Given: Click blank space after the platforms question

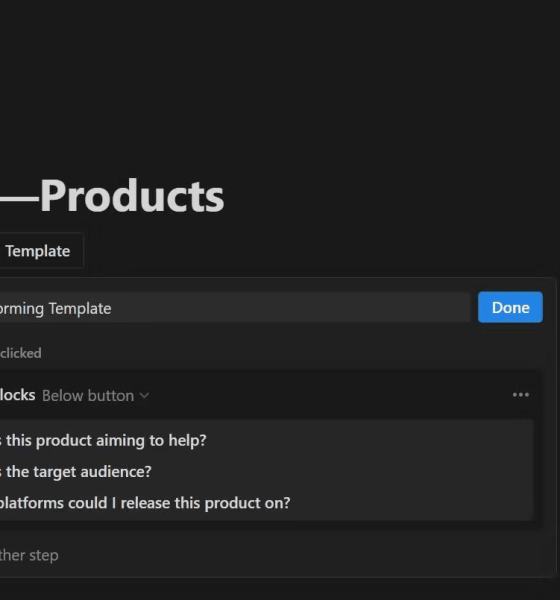Looking at the screenshot, I should [x=411, y=503].
